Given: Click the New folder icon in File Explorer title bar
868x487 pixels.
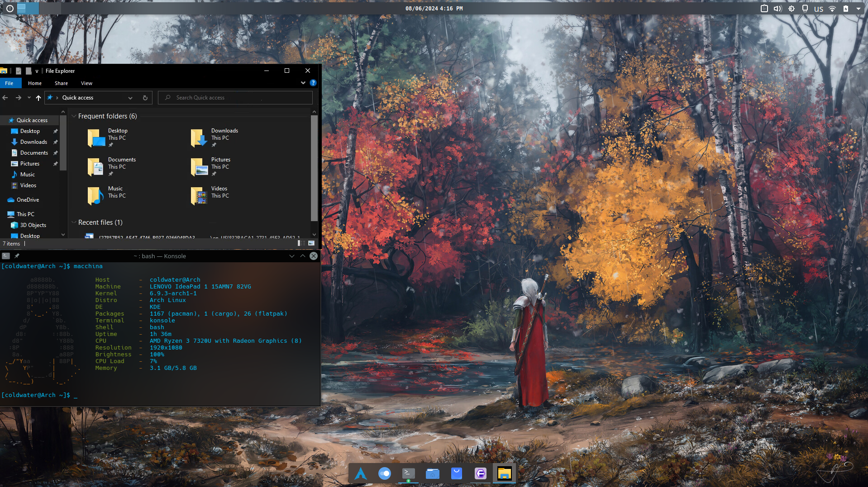Looking at the screenshot, I should coord(29,71).
